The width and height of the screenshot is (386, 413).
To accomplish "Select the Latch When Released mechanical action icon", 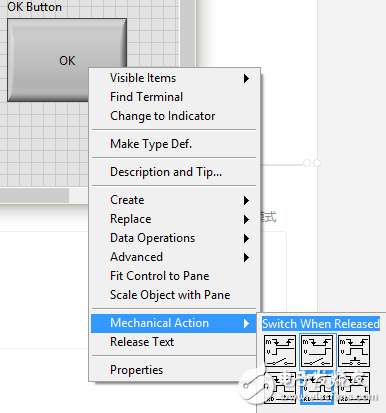I will (317, 388).
